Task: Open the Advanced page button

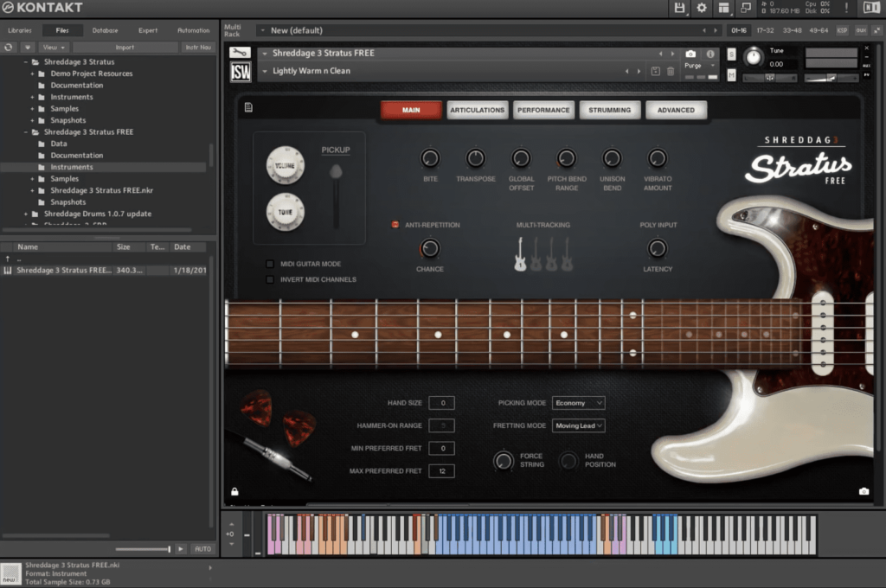Action: pos(676,110)
